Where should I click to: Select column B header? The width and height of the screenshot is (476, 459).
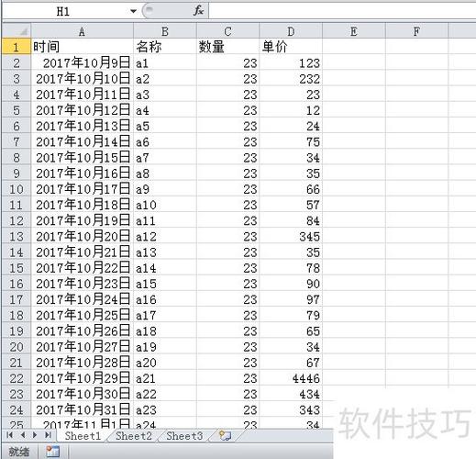[x=165, y=31]
